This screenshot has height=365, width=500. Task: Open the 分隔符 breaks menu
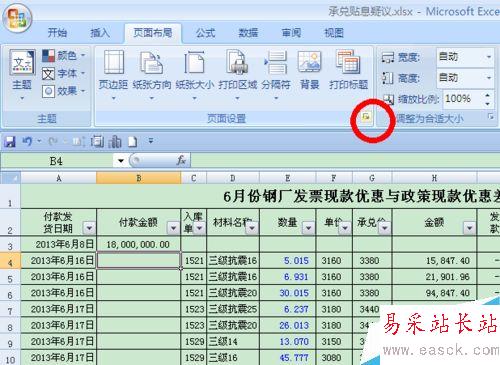[276, 75]
